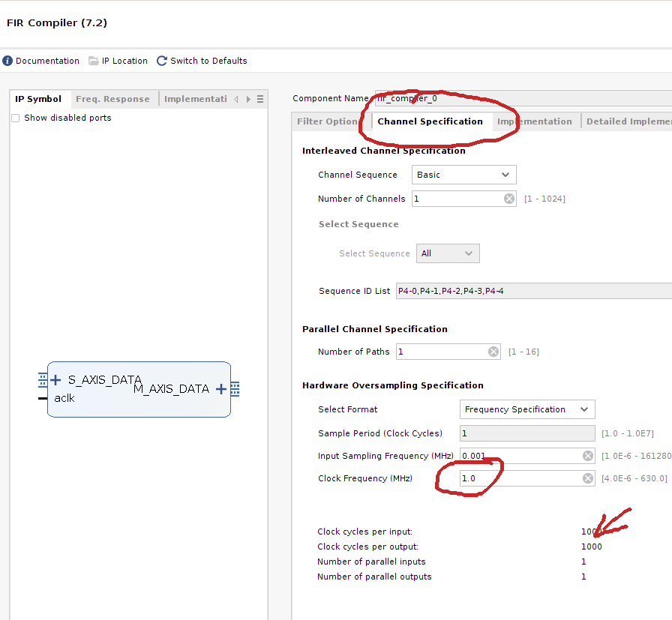The image size is (672, 620).
Task: Clear the Number of Paths value
Action: (493, 352)
